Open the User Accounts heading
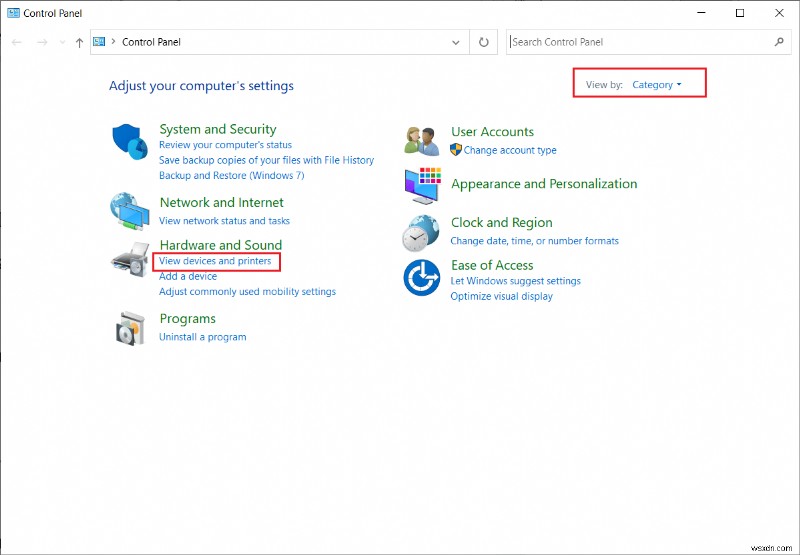This screenshot has height=555, width=800. click(x=492, y=132)
